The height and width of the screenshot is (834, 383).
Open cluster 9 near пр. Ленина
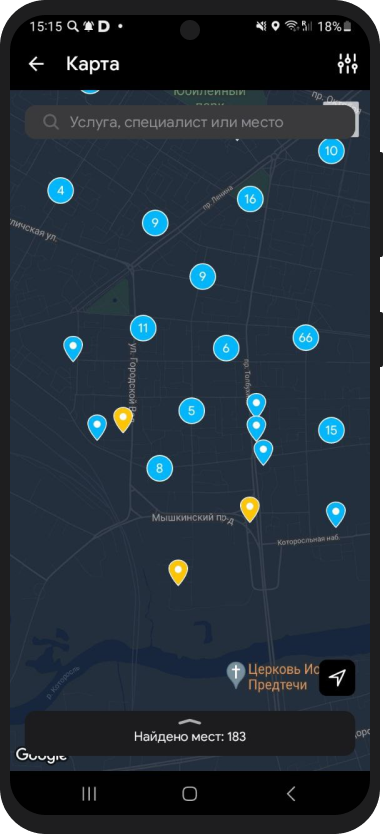click(x=155, y=223)
